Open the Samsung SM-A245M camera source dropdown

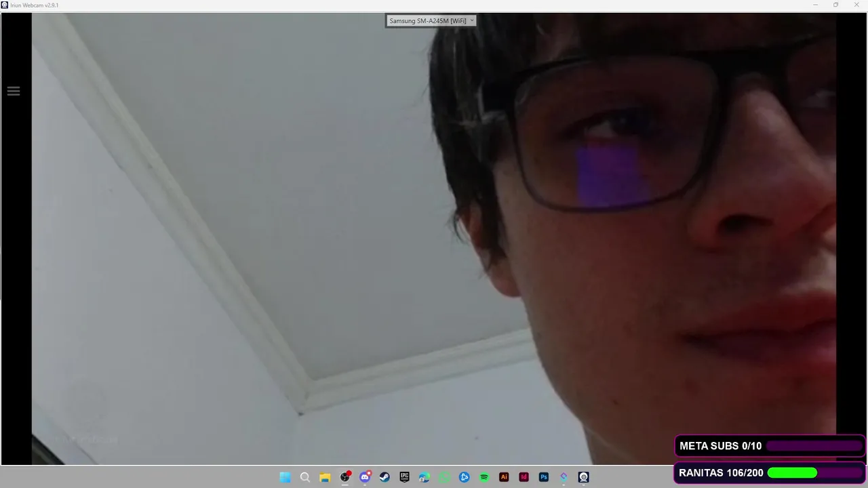pyautogui.click(x=431, y=21)
